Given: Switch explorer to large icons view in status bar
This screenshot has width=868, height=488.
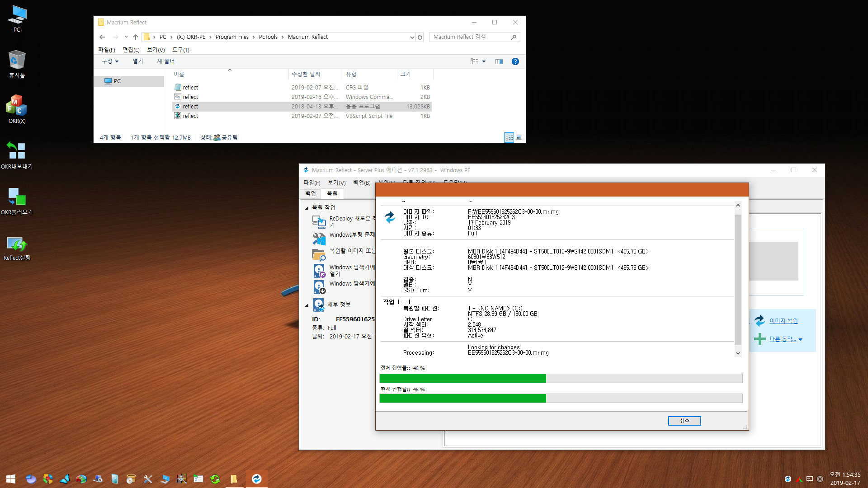Looking at the screenshot, I should (x=519, y=137).
